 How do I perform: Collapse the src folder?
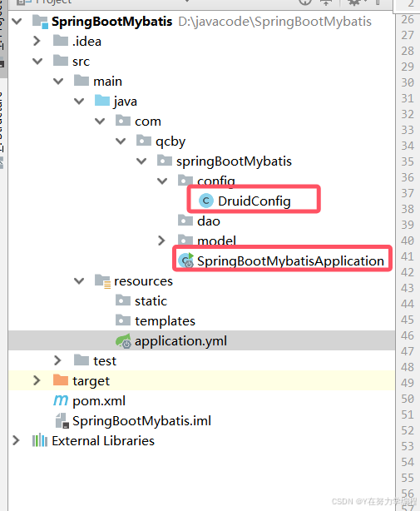tap(37, 62)
